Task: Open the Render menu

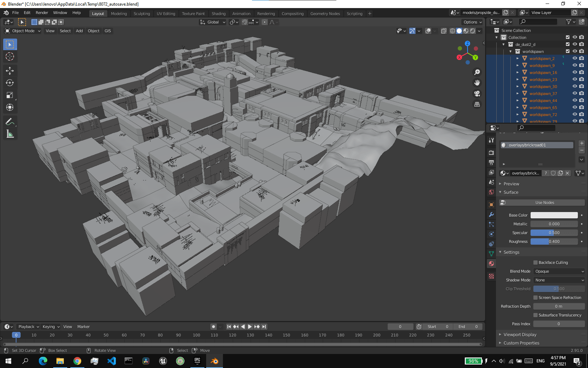Action: pos(42,13)
